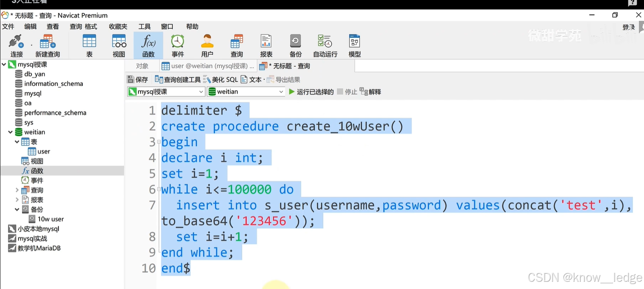Switch to the 对象 tab
Screen dimensions: 644x289
142,66
